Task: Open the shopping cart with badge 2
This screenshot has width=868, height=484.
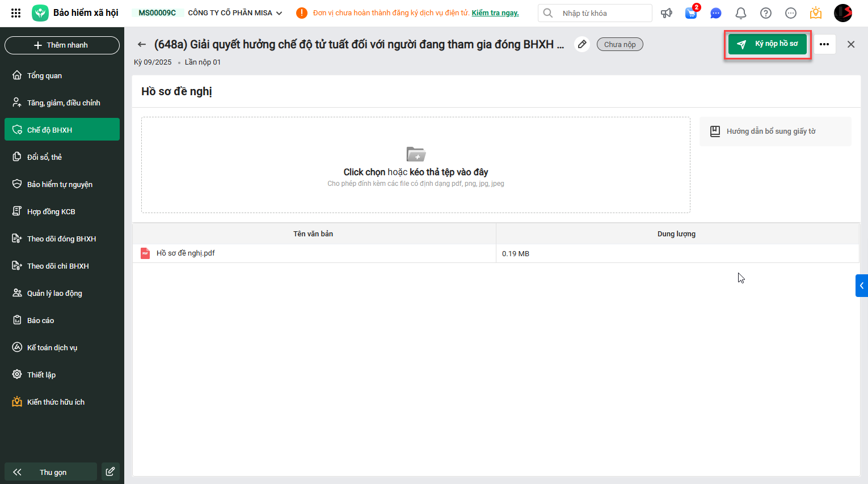Action: point(691,12)
